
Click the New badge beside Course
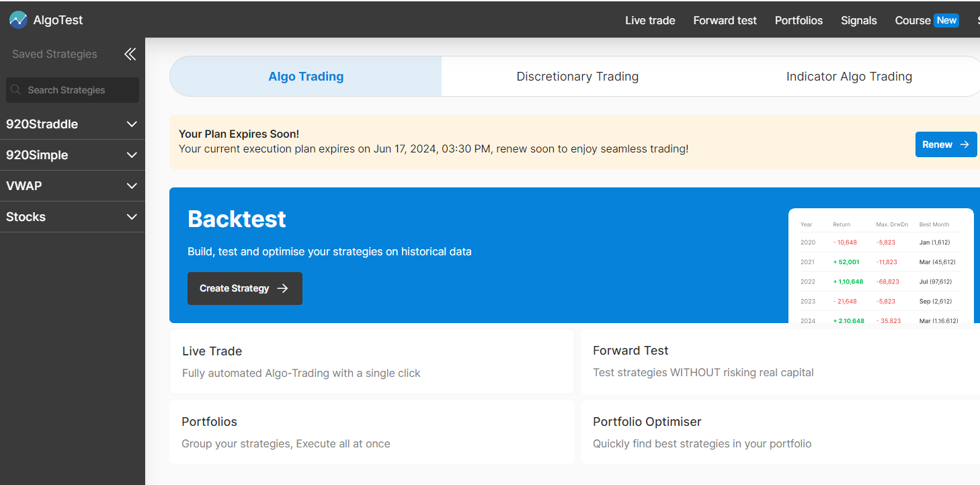946,20
